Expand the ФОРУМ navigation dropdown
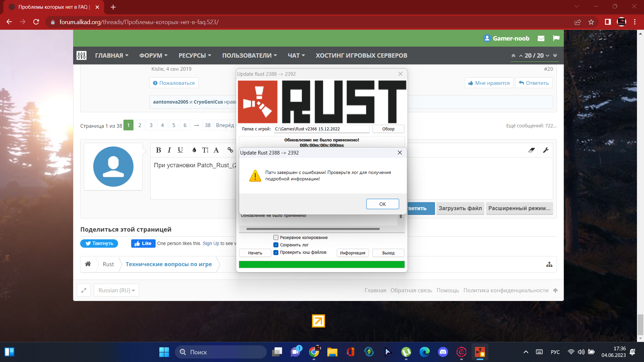The image size is (644, 362). (x=153, y=56)
